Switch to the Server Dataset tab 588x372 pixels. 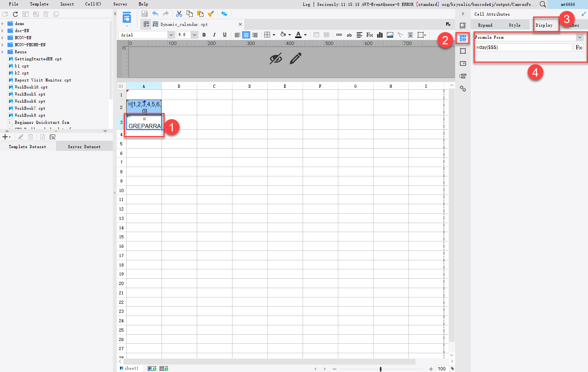(84, 146)
